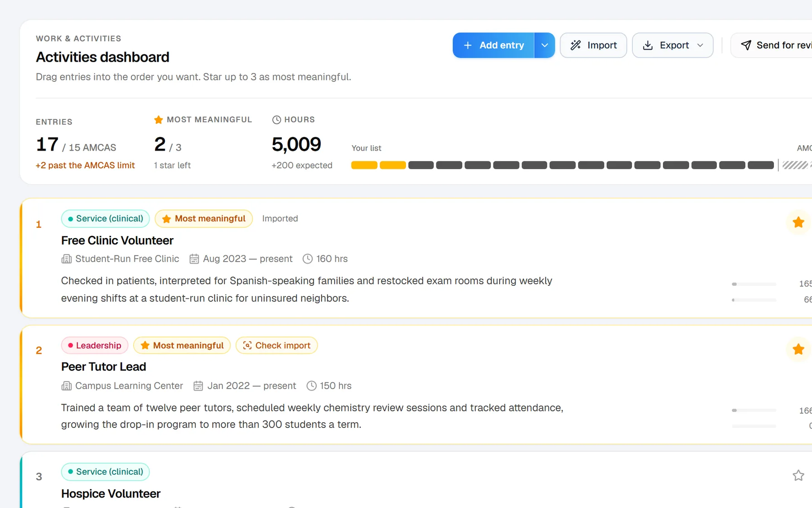The width and height of the screenshot is (812, 508).
Task: Click the entry number 1 drag handle
Action: [39, 224]
